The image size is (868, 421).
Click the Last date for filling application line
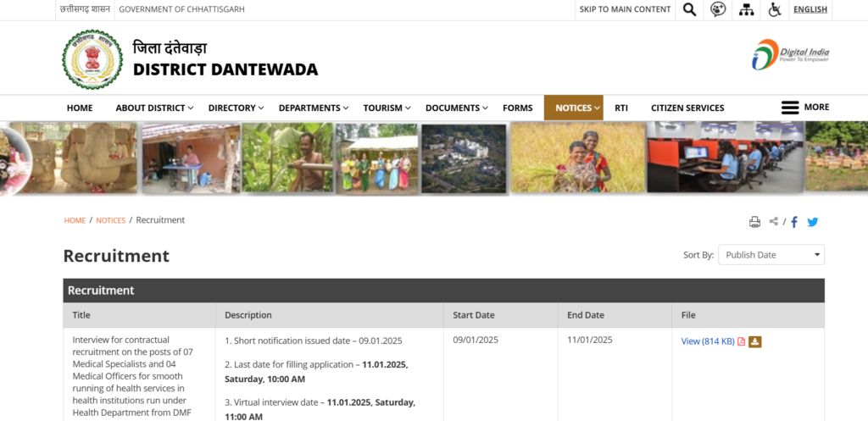pyautogui.click(x=317, y=372)
